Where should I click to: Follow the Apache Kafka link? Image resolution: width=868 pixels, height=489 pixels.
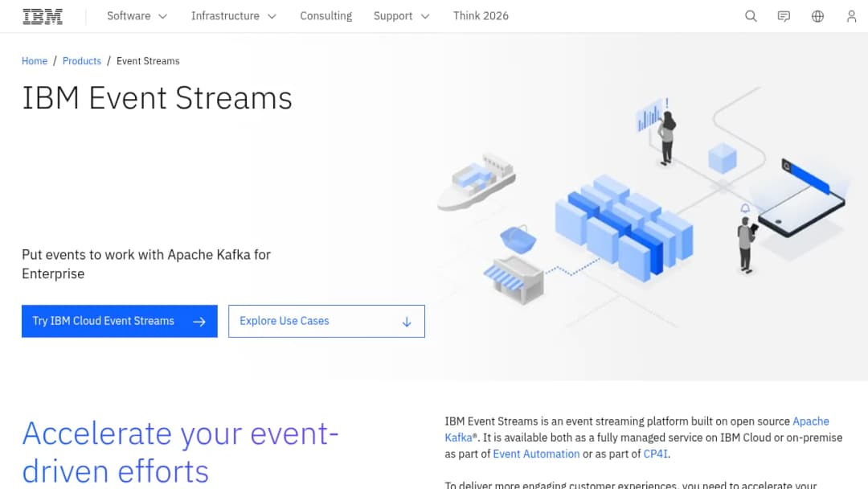point(810,421)
